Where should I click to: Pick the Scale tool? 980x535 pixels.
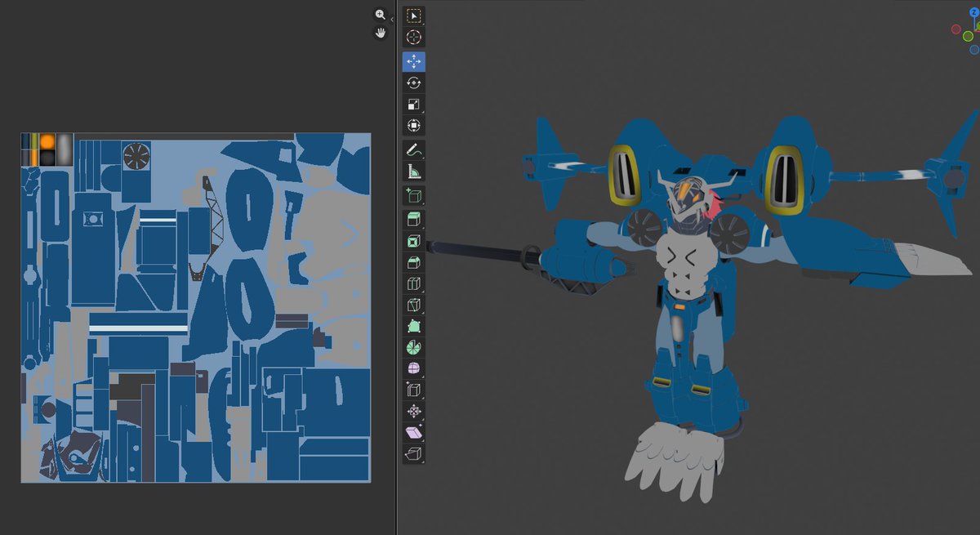pyautogui.click(x=414, y=105)
